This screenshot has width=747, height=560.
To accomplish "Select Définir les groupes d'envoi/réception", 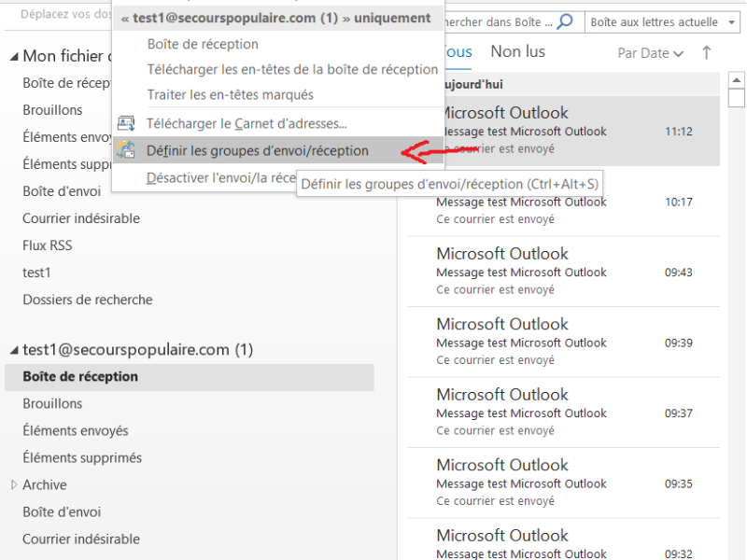I will point(277,150).
